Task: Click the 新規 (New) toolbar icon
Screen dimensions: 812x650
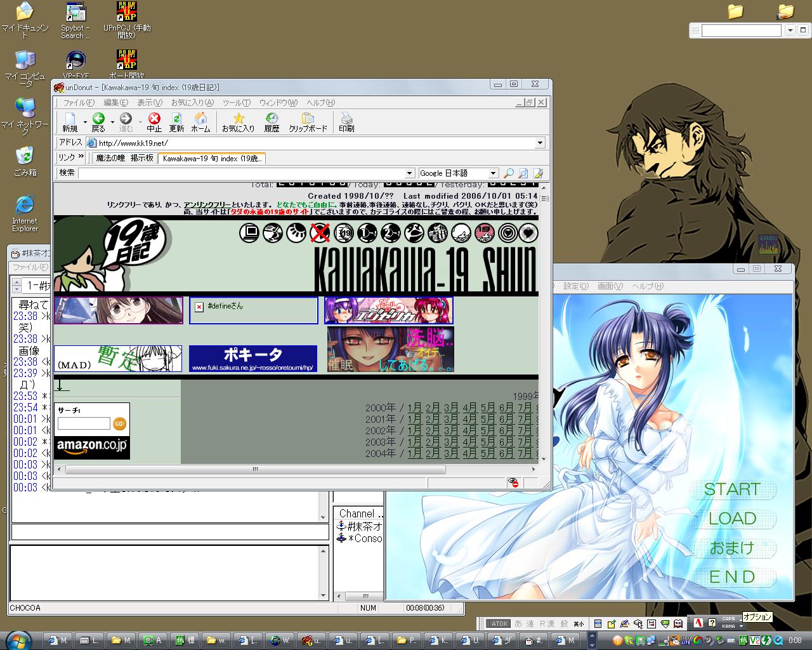Action: pos(70,122)
